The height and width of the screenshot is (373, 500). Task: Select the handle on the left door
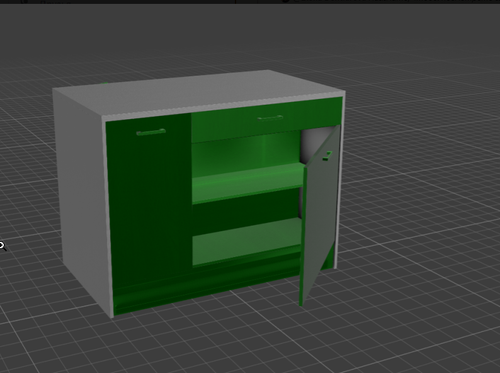click(151, 132)
